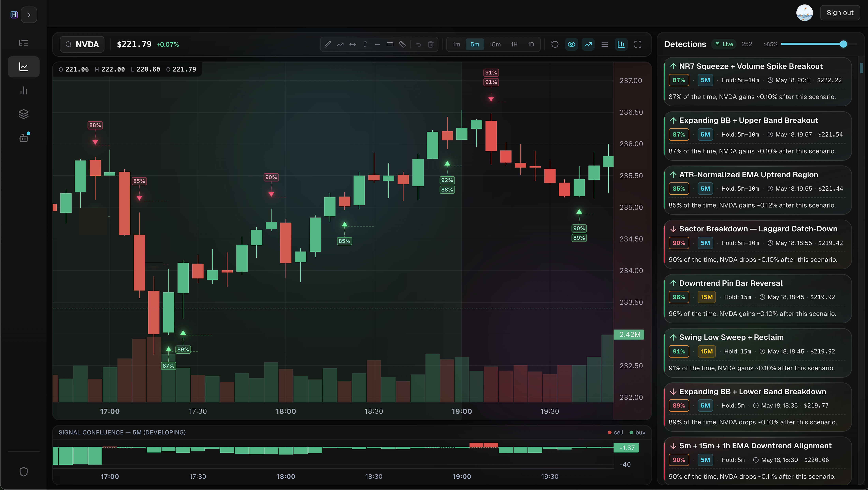Click the 85% sell marker label on chart
868x490 pixels.
click(x=139, y=181)
